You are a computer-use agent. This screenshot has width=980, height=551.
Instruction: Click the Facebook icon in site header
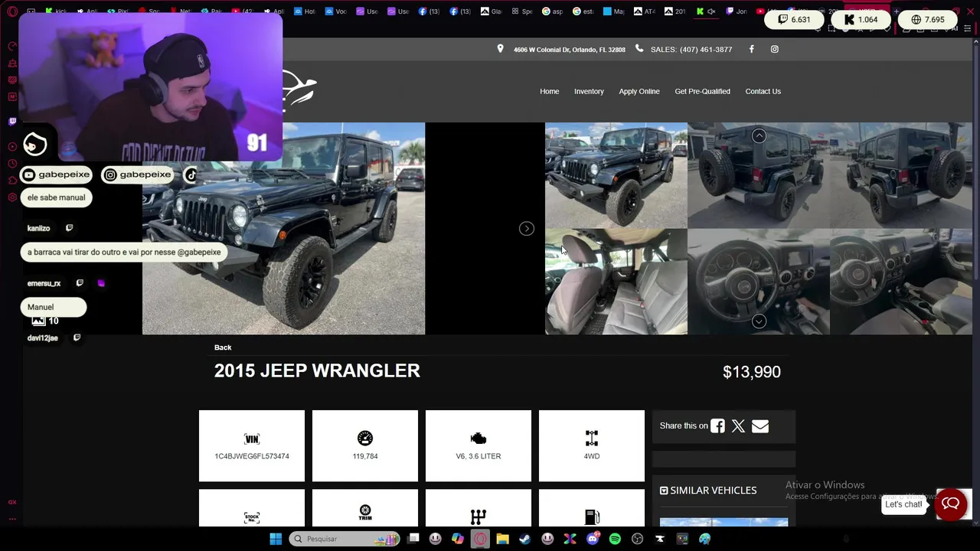[751, 49]
